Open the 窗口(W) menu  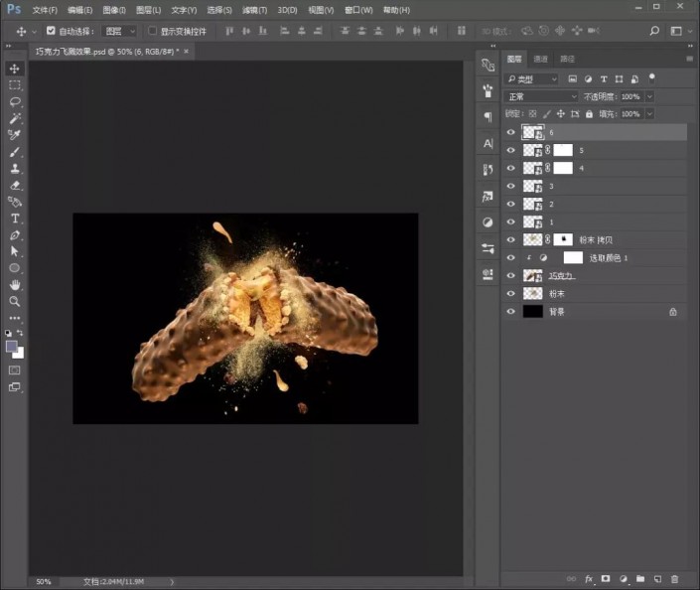(x=358, y=10)
